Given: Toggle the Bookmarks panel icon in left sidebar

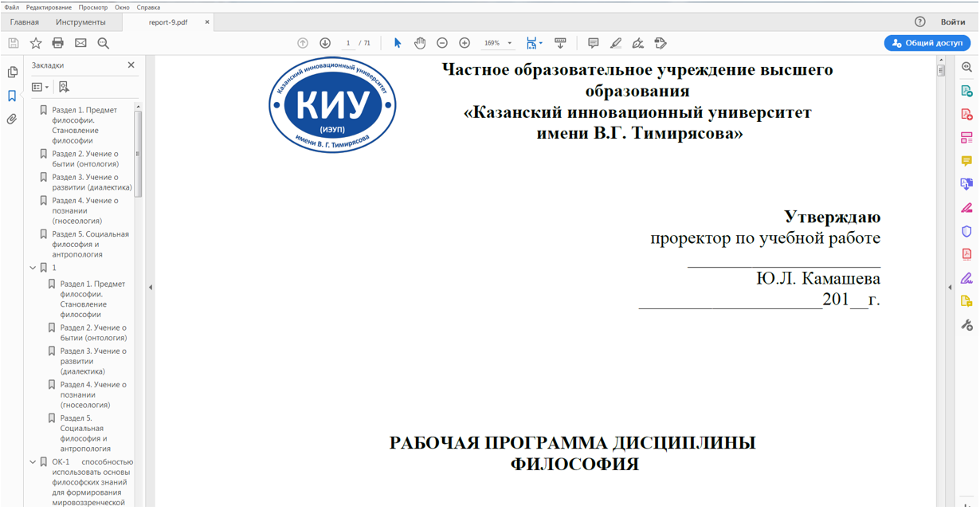Looking at the screenshot, I should (x=12, y=96).
